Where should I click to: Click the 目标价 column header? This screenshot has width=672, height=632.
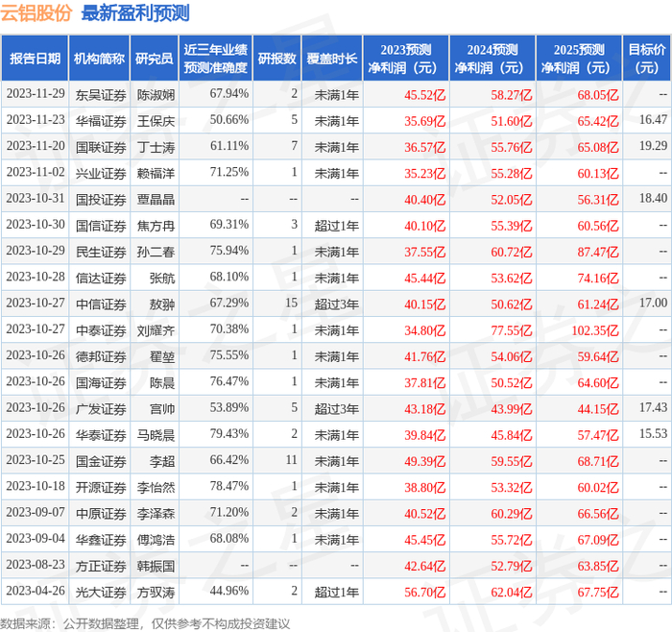(646, 59)
